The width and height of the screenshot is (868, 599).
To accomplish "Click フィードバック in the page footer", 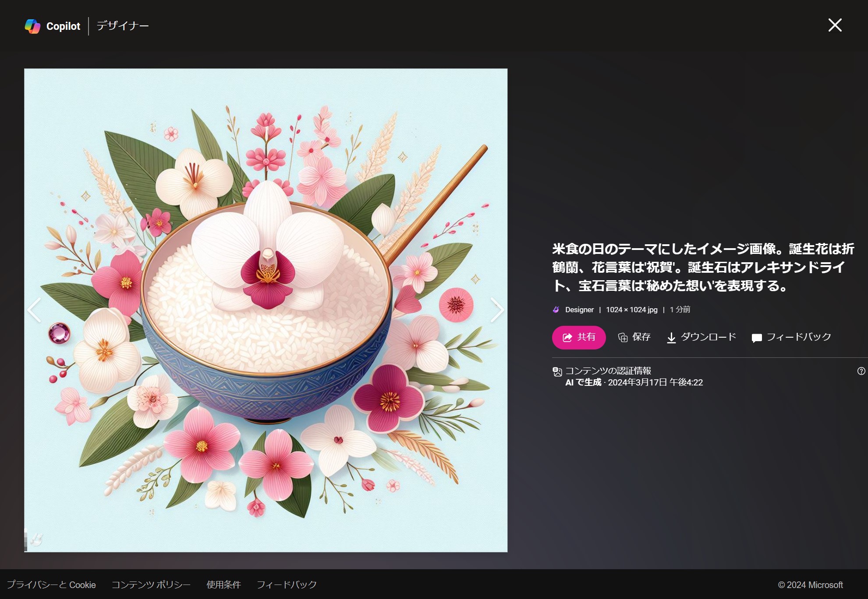I will pos(287,585).
